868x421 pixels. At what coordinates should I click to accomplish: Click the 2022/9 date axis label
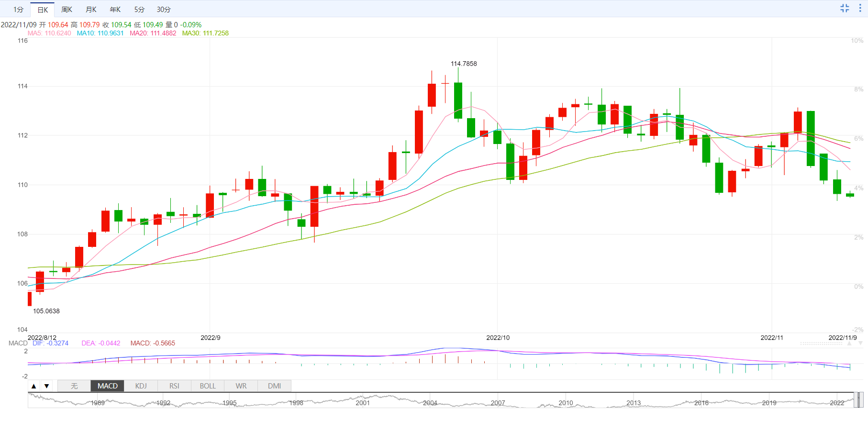point(211,338)
